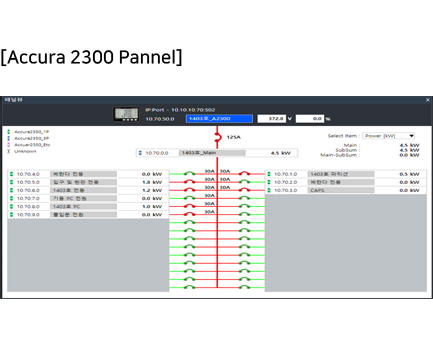The width and height of the screenshot is (433, 361).
Task: Click the highlighted 1403호_A2300 name field
Action: point(219,119)
